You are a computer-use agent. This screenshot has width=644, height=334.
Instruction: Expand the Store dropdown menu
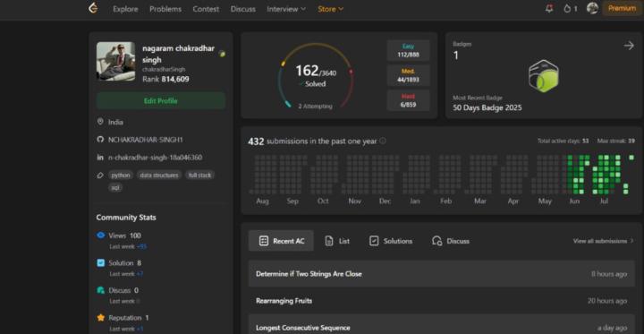point(331,9)
